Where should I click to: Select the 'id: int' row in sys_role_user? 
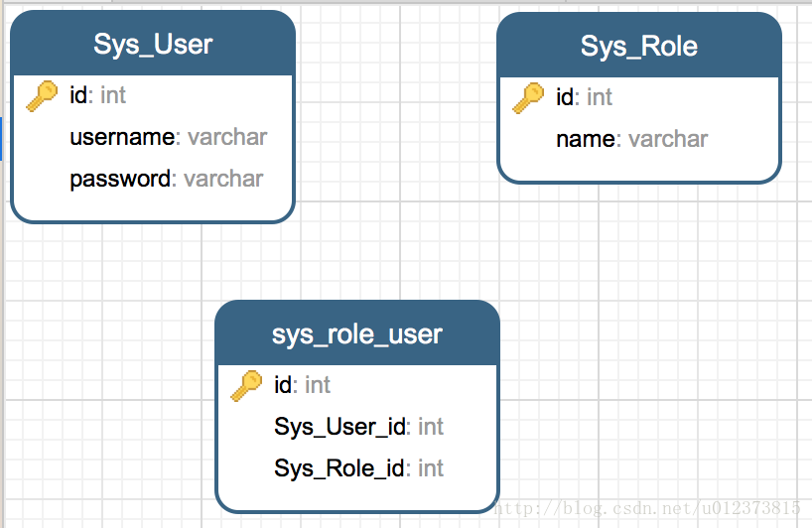point(357,385)
